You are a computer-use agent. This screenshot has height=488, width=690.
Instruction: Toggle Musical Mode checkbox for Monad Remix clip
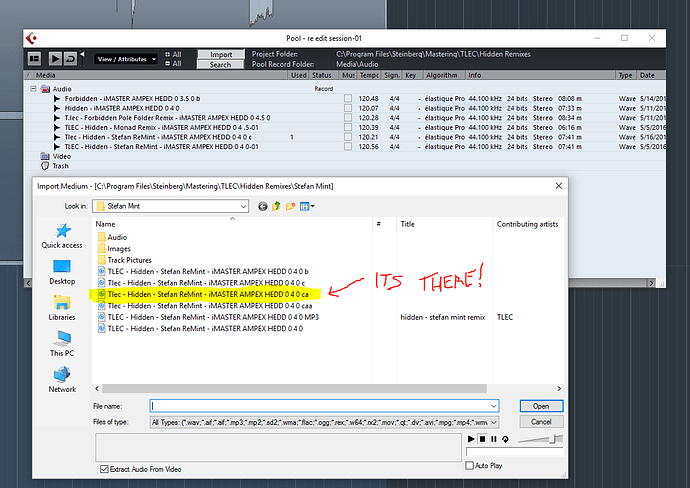click(348, 128)
